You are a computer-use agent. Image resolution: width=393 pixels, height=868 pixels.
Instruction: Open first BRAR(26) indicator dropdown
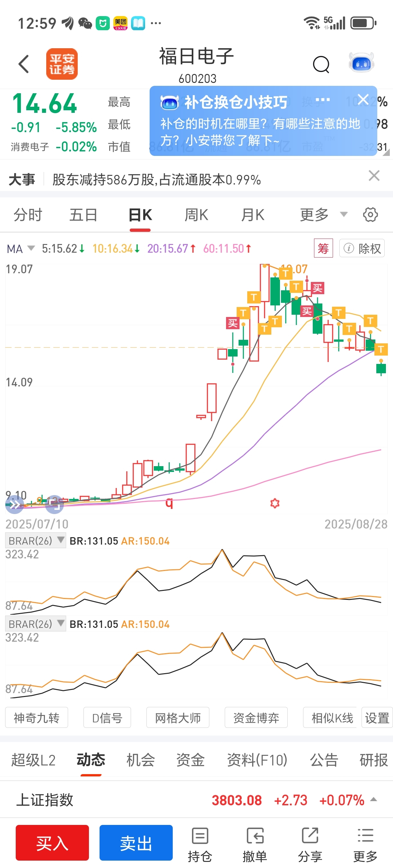click(35, 540)
